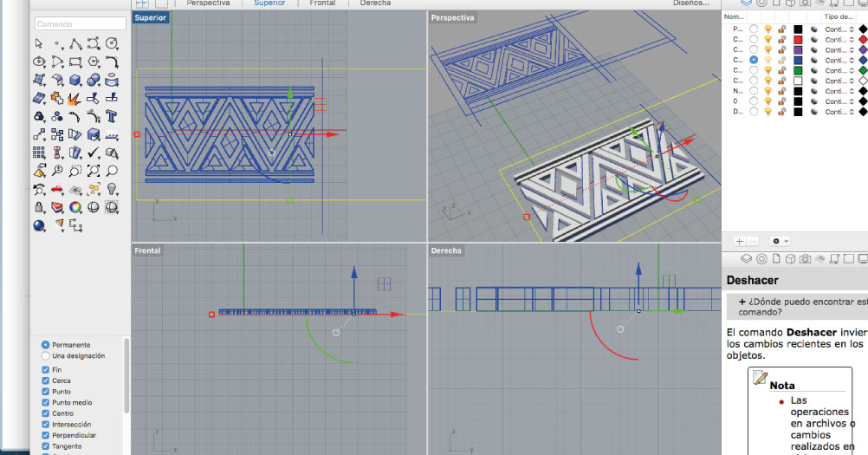Image resolution: width=868 pixels, height=455 pixels.
Task: Toggle the Tangente snap checkbox
Action: coord(45,446)
